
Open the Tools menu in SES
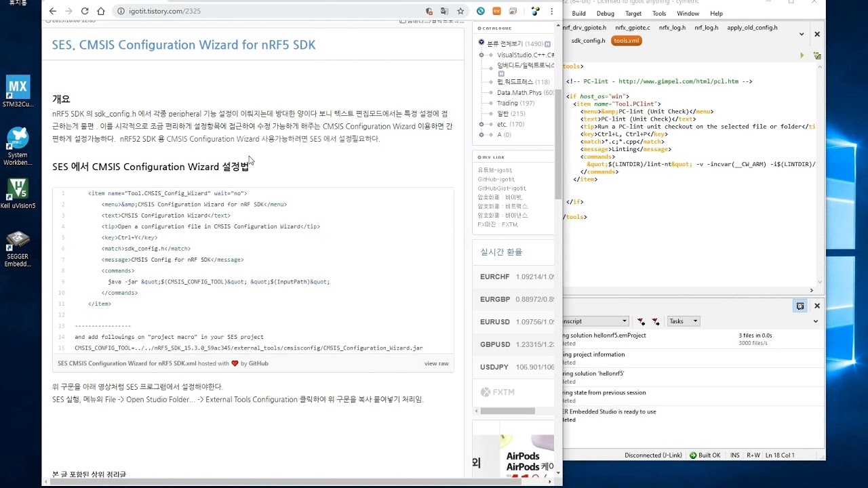tap(659, 14)
